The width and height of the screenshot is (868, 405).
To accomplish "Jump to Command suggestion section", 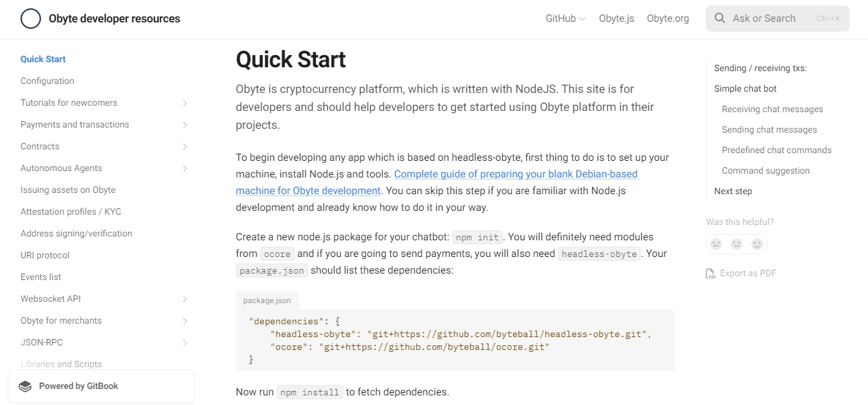I will point(766,170).
